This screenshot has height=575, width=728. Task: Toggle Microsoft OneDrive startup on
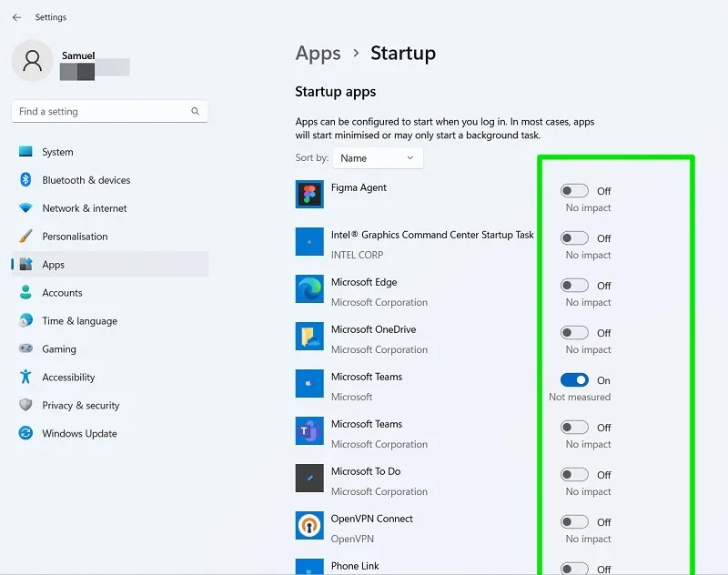point(574,333)
